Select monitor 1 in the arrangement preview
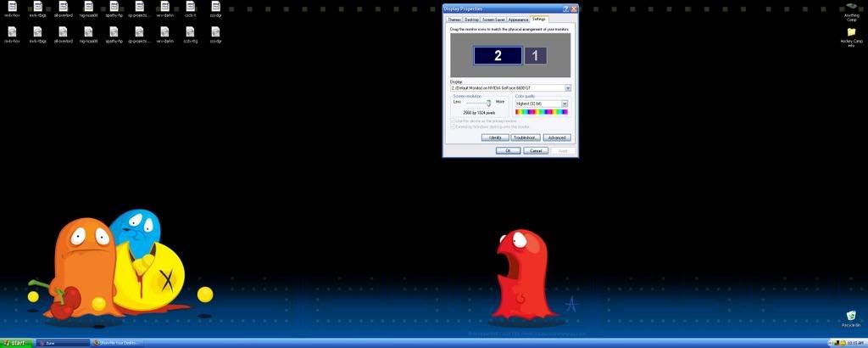This screenshot has width=868, height=348. [536, 55]
